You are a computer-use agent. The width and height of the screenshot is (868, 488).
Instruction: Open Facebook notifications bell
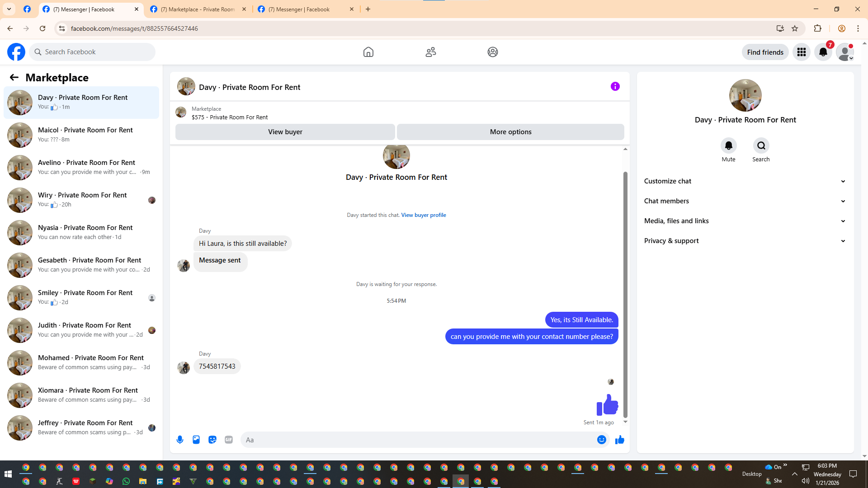823,52
